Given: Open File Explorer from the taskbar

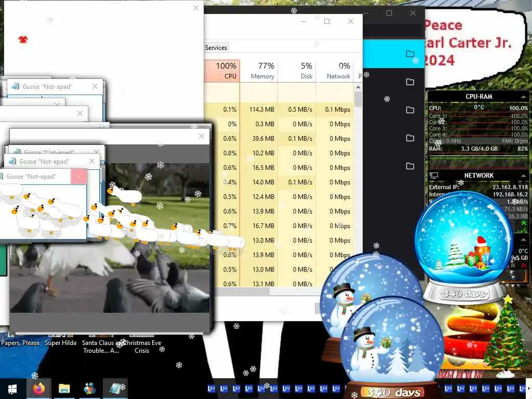Looking at the screenshot, I should (x=64, y=389).
